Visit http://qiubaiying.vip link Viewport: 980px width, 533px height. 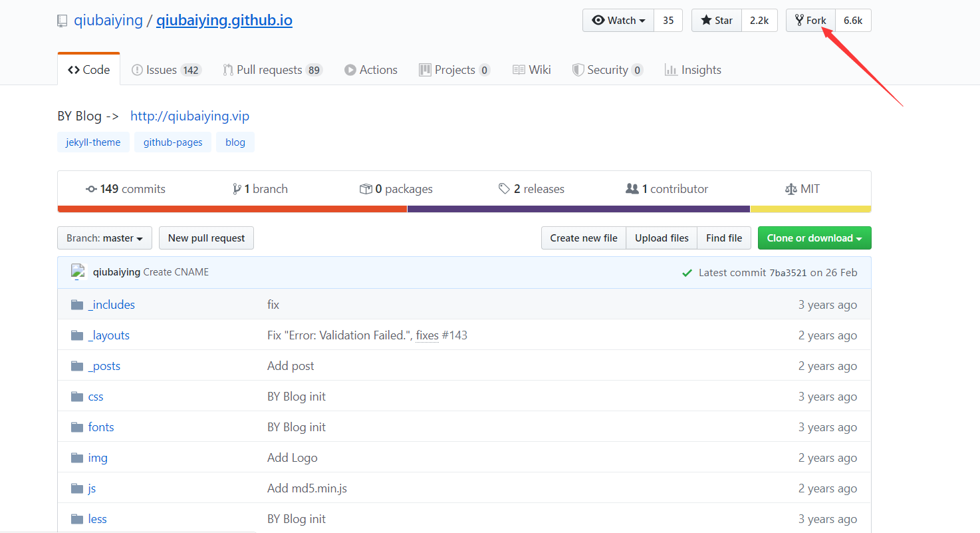click(189, 116)
